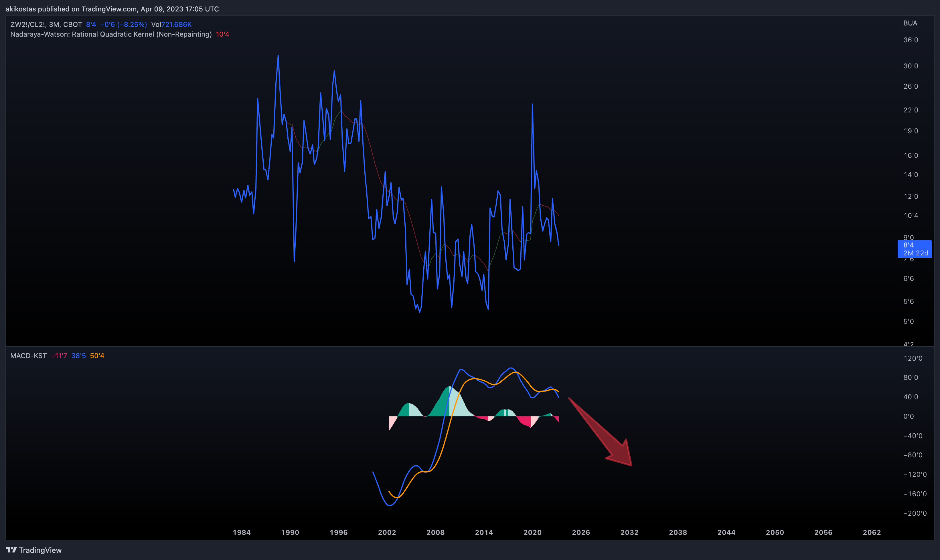
Task: Click the ZW2!/CL2! symbol title
Action: 46,25
